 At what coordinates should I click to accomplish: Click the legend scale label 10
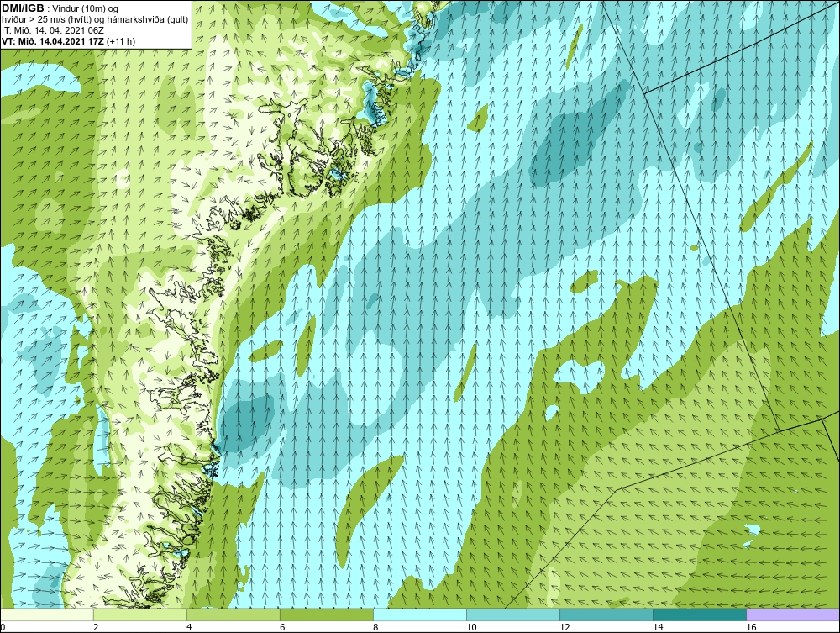(x=471, y=627)
